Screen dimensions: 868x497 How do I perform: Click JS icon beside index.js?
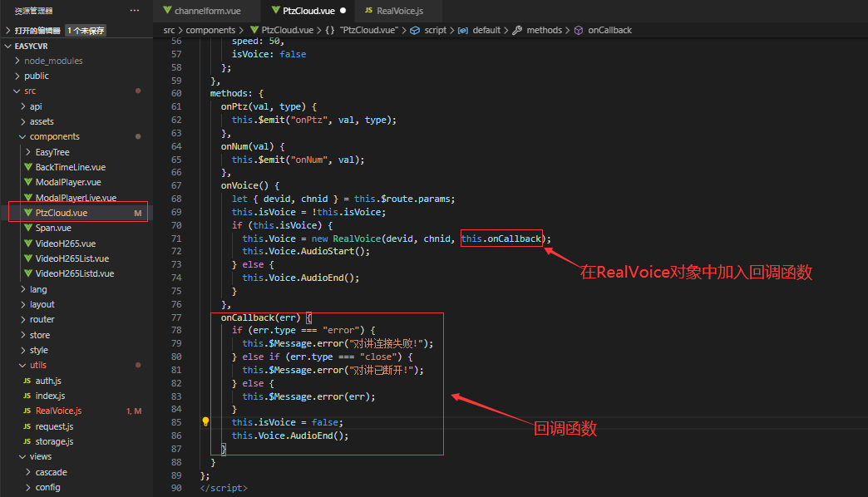27,396
